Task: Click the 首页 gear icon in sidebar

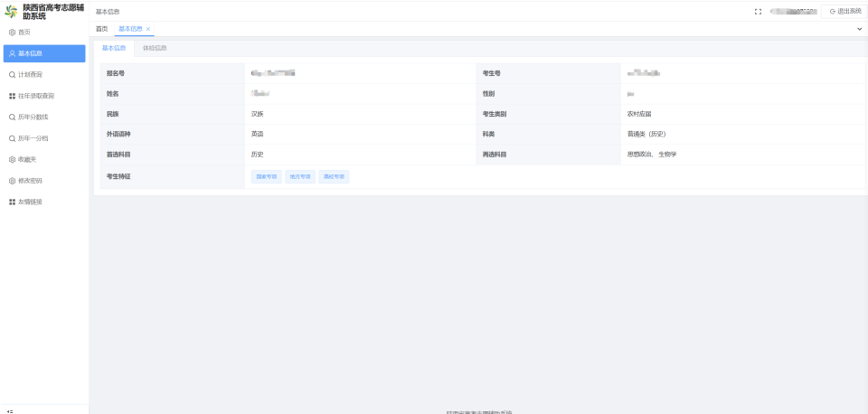Action: (x=12, y=33)
